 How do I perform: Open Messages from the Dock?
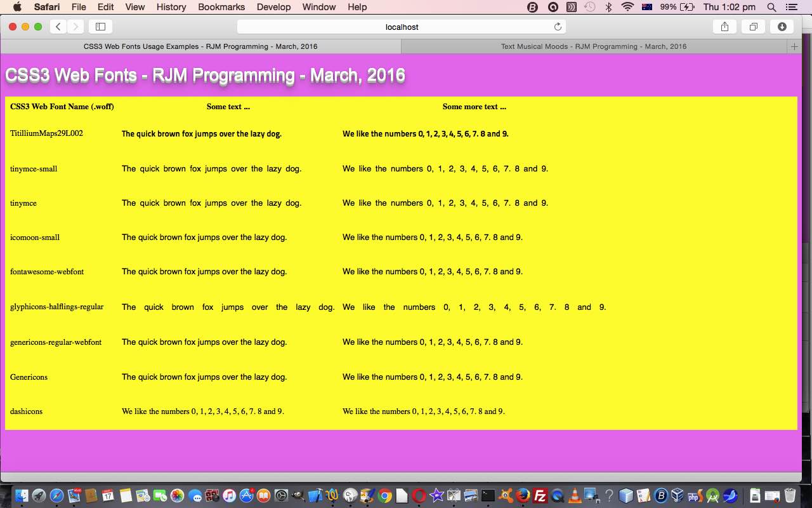tap(195, 495)
